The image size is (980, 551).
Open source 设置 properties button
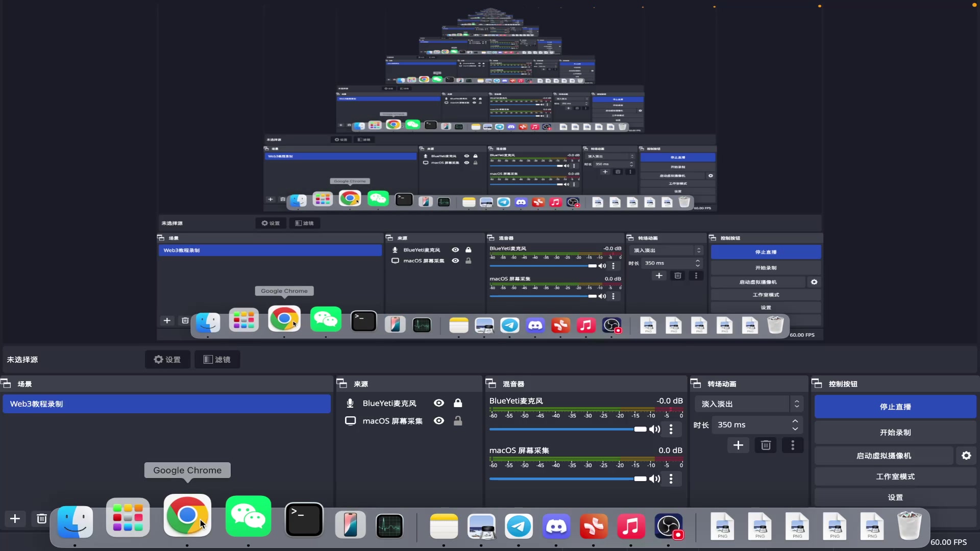pyautogui.click(x=167, y=359)
